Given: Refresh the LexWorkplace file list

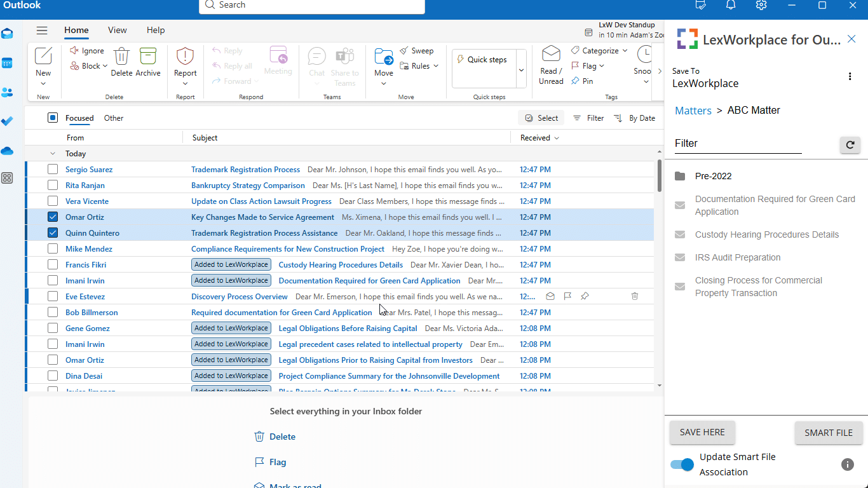Looking at the screenshot, I should (x=850, y=145).
